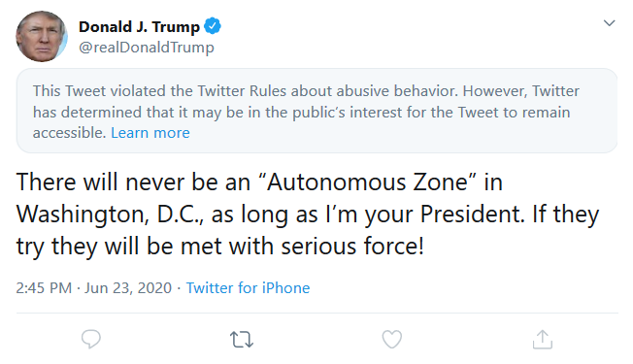Click the Jun 23, 2020 date
The width and height of the screenshot is (633, 364).
pyautogui.click(x=128, y=288)
